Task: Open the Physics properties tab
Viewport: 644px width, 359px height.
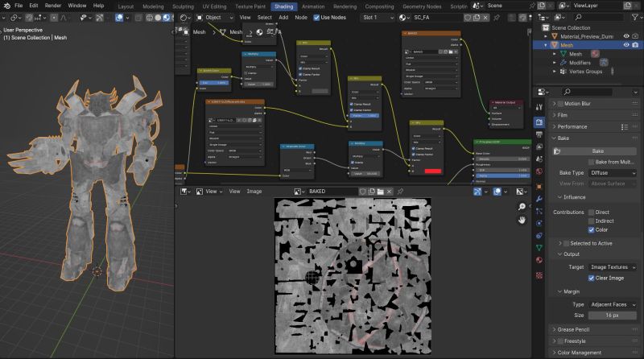Action: (539, 224)
